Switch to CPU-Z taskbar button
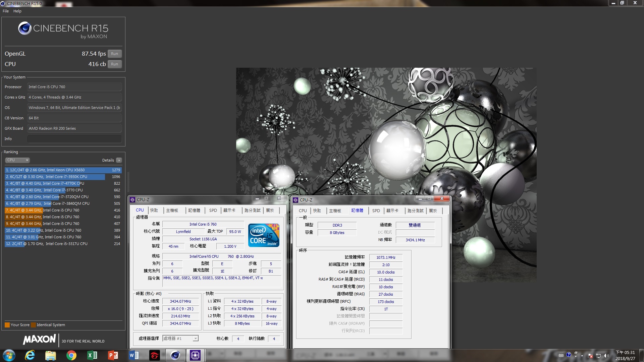The width and height of the screenshot is (644, 362). click(x=195, y=355)
